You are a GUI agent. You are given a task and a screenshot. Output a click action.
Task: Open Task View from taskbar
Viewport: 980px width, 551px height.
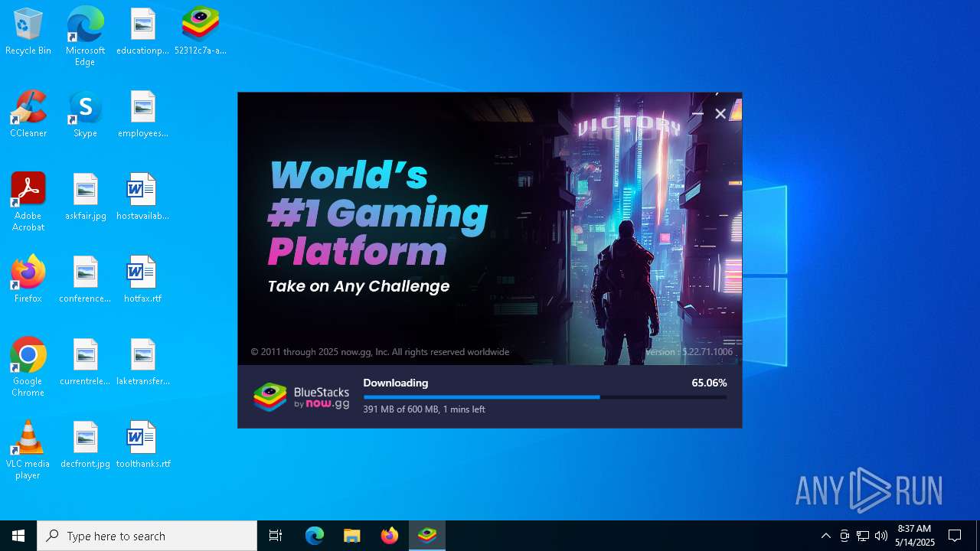coord(276,536)
